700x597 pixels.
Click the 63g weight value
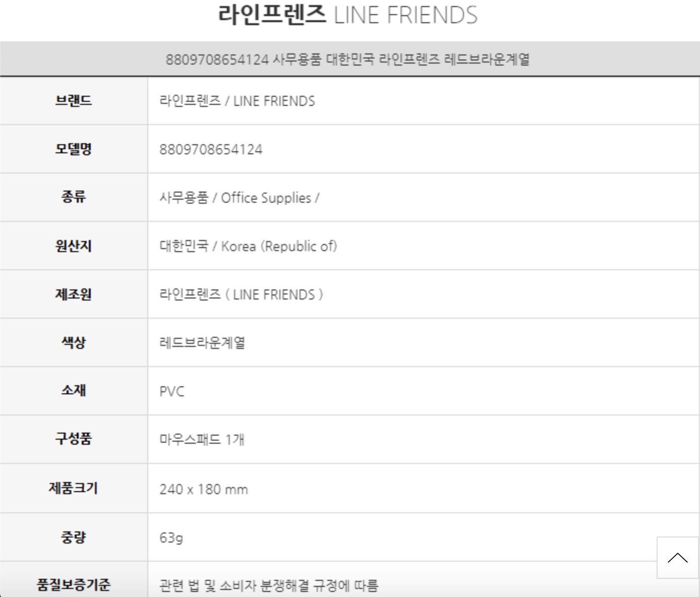click(x=171, y=538)
